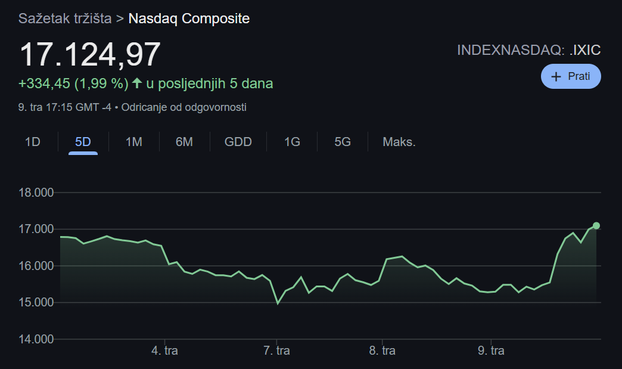Select the Maks. maximum range tab
The height and width of the screenshot is (369, 622).
tap(399, 142)
